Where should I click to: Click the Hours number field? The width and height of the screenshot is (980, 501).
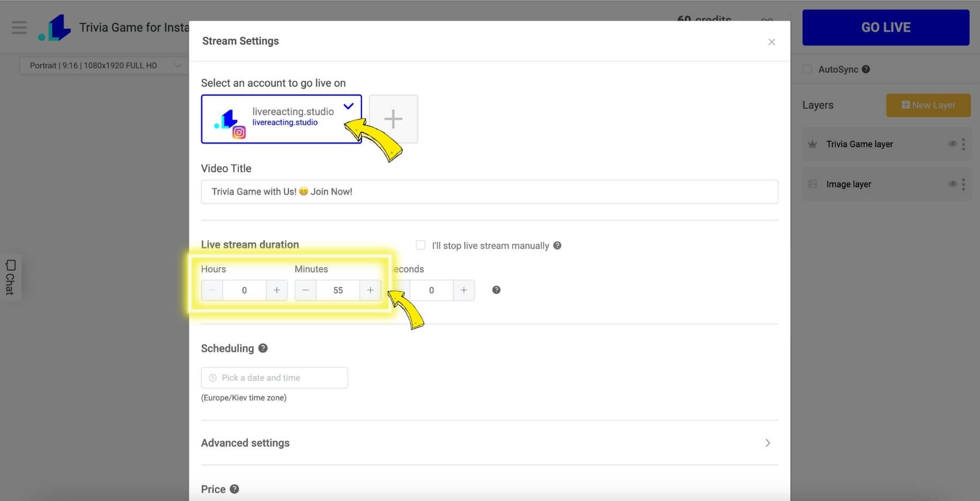click(244, 290)
